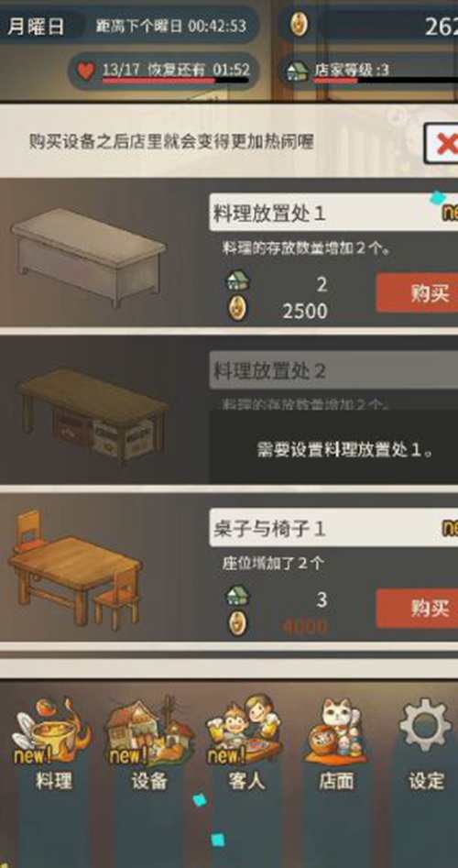Tap the green house shop level icon

[x=298, y=71]
